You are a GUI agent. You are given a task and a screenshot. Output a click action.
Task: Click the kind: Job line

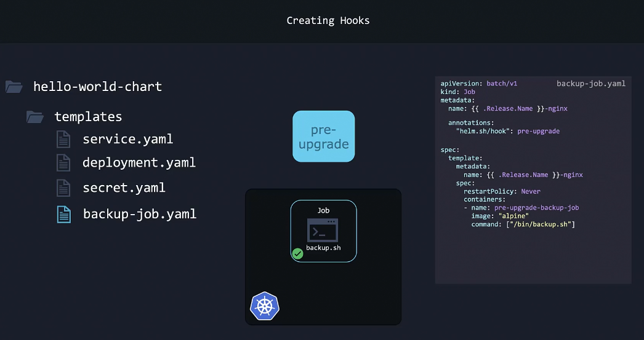[458, 92]
